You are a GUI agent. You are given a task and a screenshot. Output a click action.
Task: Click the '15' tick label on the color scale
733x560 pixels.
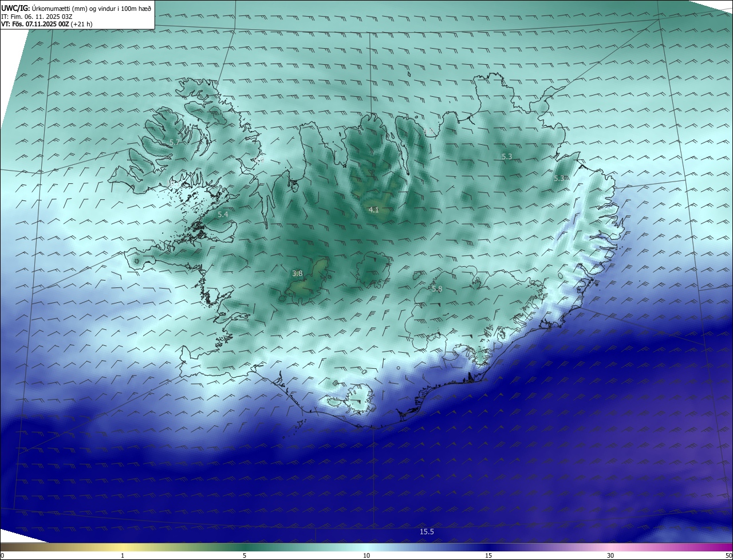[488, 555]
